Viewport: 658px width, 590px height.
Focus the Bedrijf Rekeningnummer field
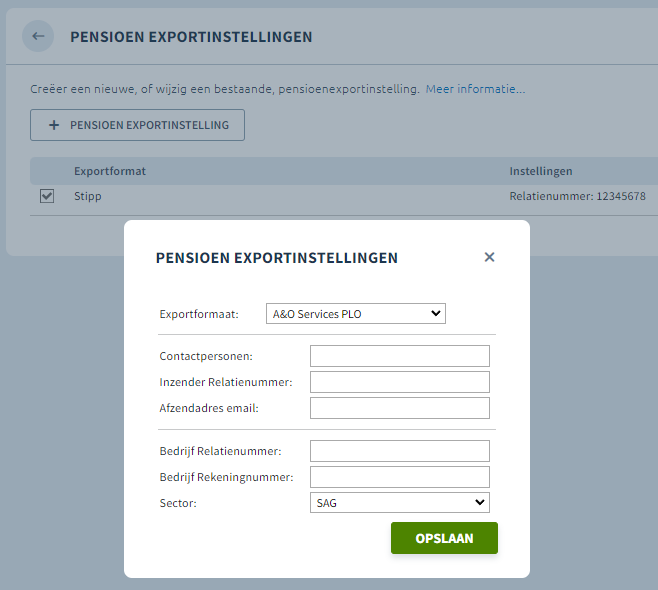click(x=399, y=477)
